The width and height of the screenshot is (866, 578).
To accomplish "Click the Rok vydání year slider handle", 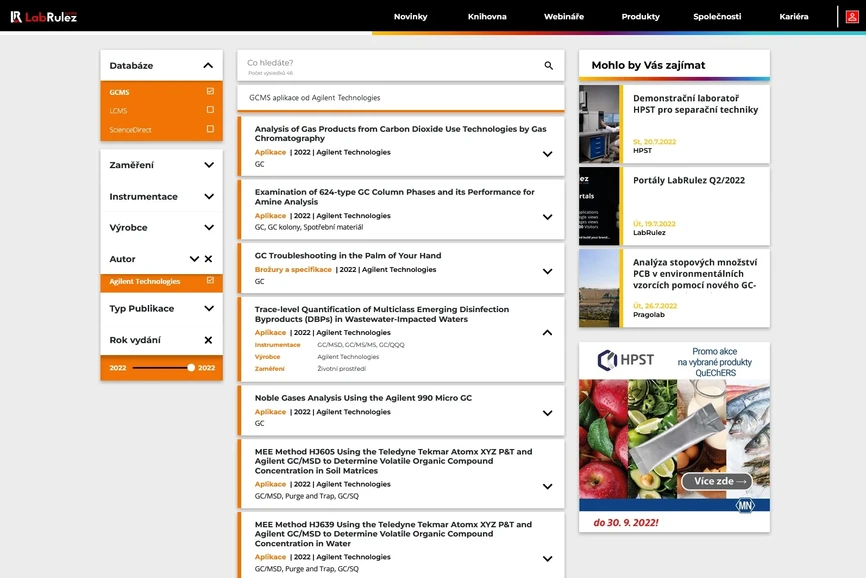I will (x=191, y=368).
